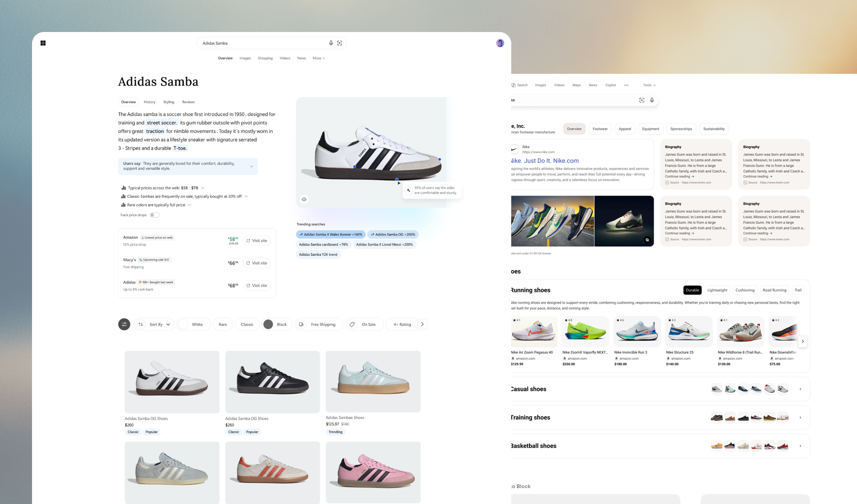Click bar chart icon beside Typical prices

pyautogui.click(x=123, y=188)
